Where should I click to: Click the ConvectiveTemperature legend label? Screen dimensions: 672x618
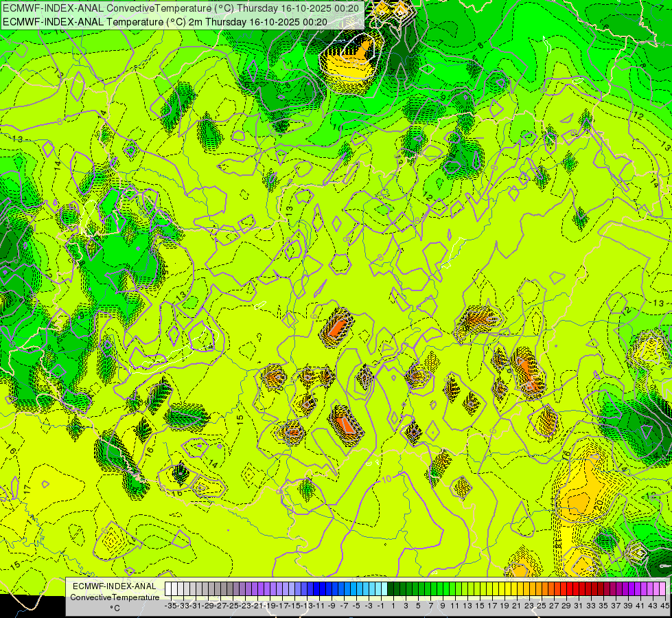point(115,597)
